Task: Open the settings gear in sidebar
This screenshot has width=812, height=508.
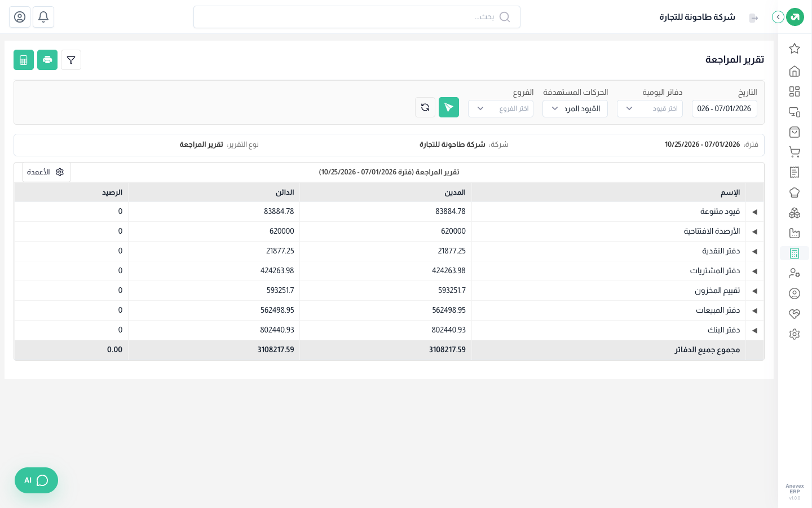Action: click(x=795, y=334)
